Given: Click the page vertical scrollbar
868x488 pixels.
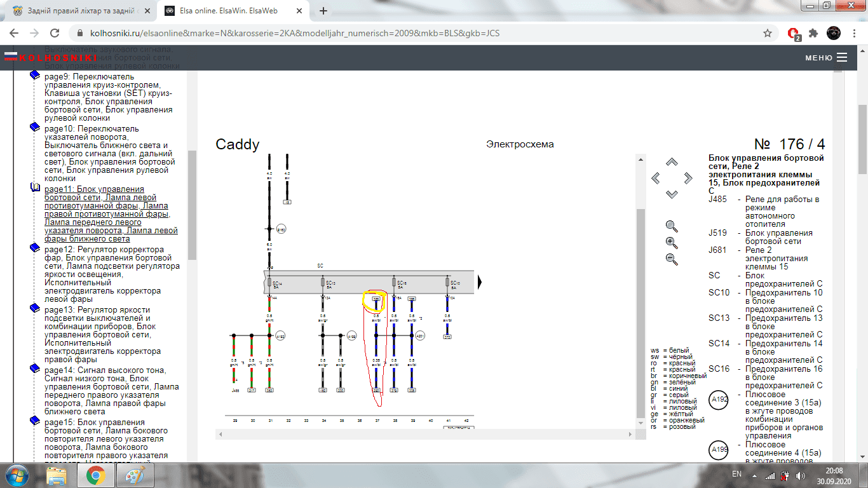Looking at the screenshot, I should point(862,254).
